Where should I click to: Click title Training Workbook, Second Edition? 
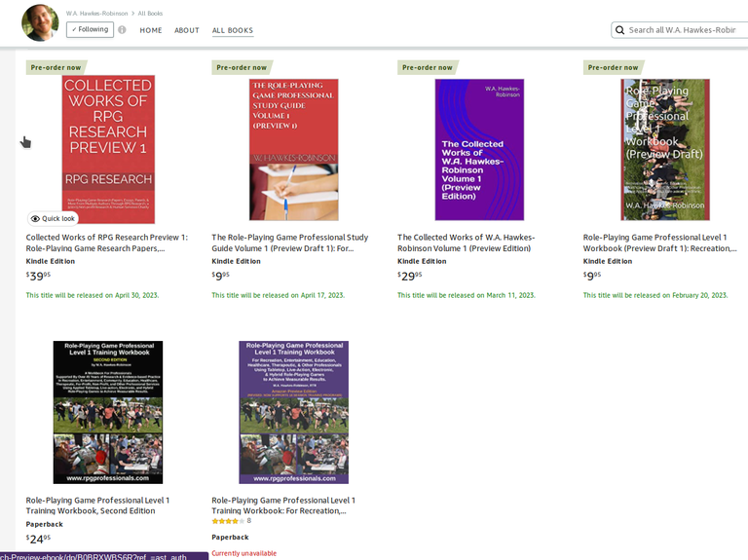tap(97, 505)
